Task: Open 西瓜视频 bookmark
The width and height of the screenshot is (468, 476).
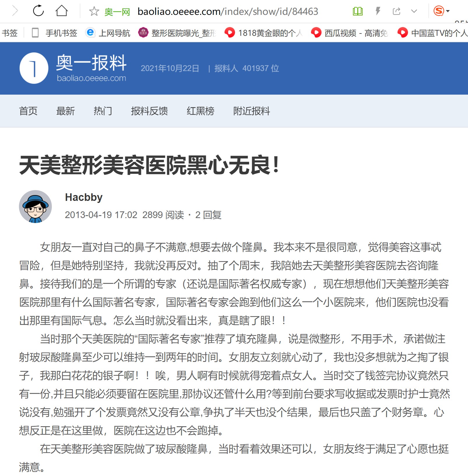Action: point(350,33)
